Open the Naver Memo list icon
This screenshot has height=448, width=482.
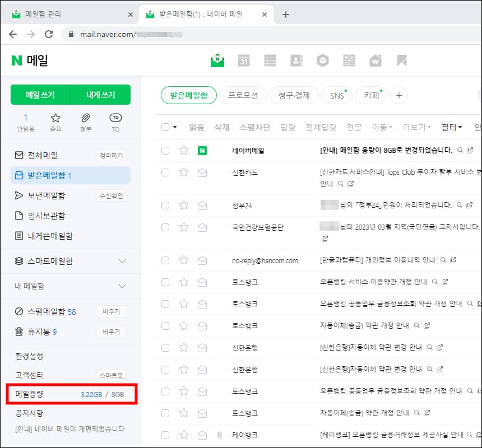click(270, 60)
